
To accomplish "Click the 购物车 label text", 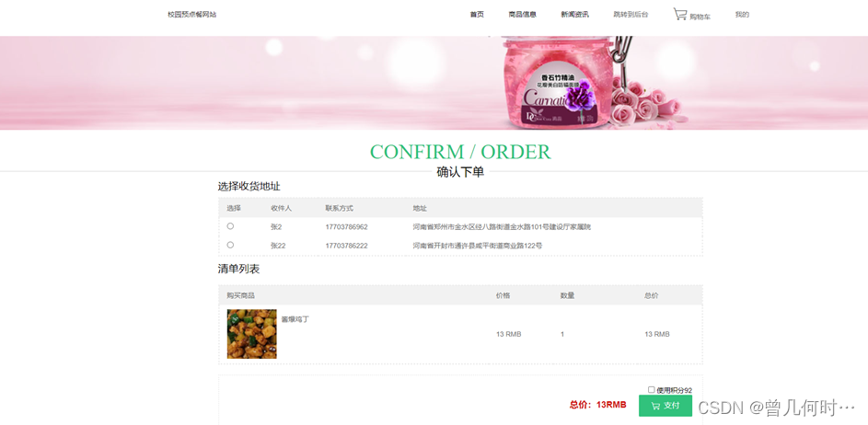I will coord(700,17).
